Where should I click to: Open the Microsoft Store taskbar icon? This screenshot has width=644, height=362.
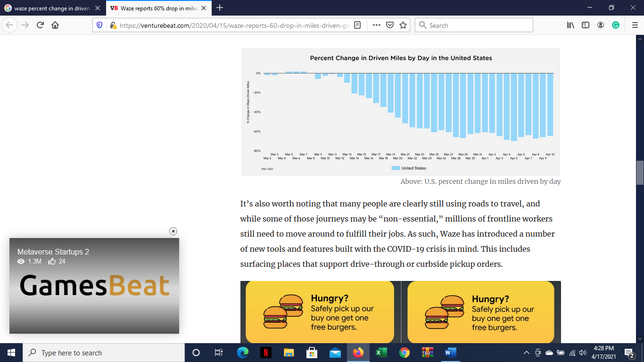click(x=312, y=353)
